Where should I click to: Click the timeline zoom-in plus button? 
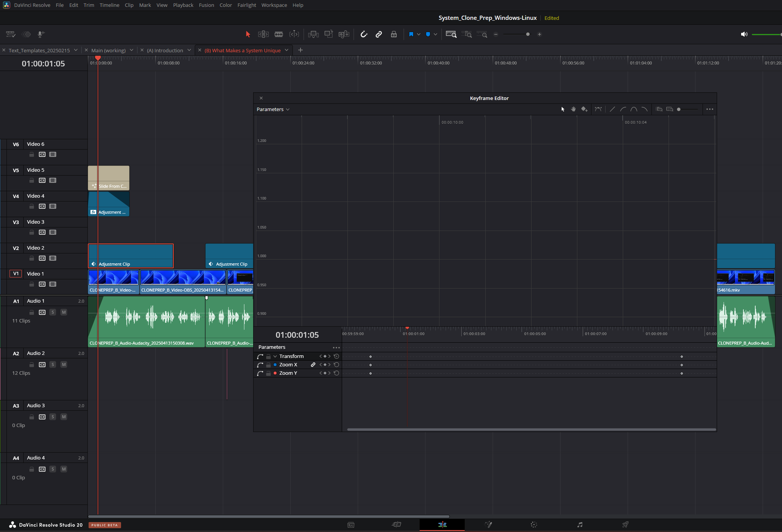coord(540,34)
